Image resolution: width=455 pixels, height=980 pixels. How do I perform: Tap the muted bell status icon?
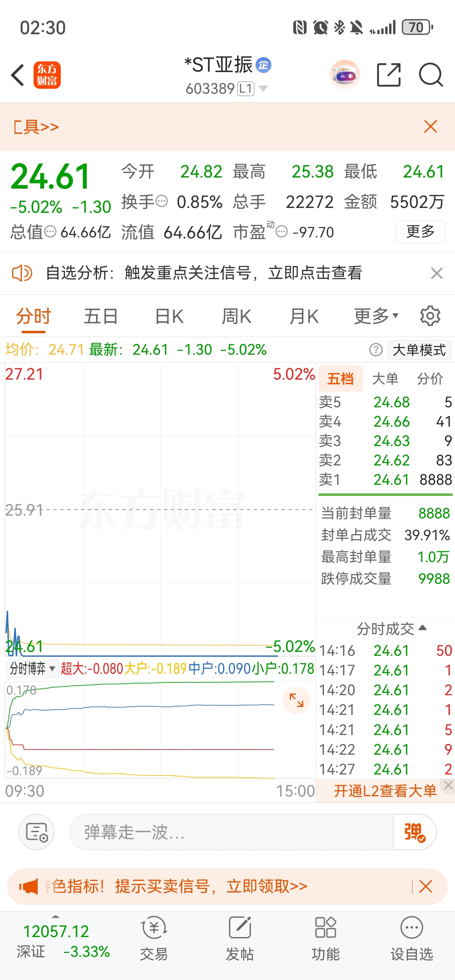pos(357,27)
